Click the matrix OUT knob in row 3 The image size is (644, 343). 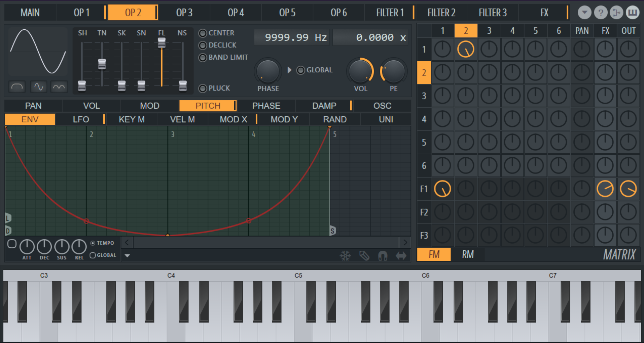point(628,96)
